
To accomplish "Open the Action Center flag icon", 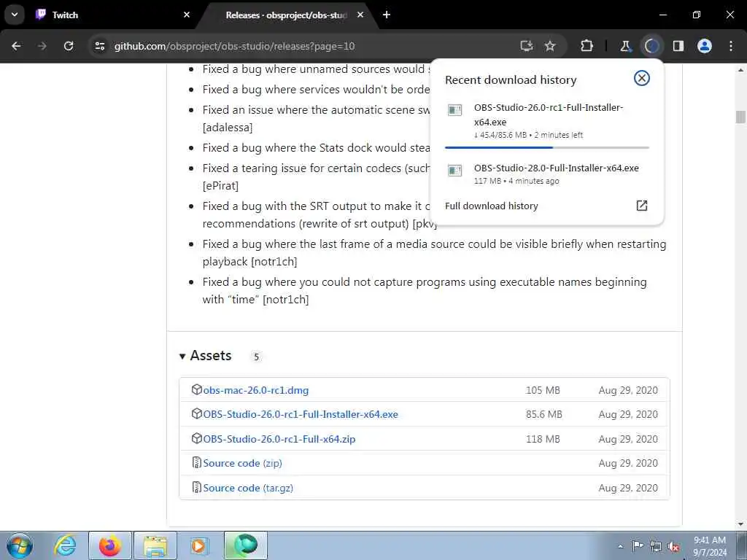I will [638, 546].
